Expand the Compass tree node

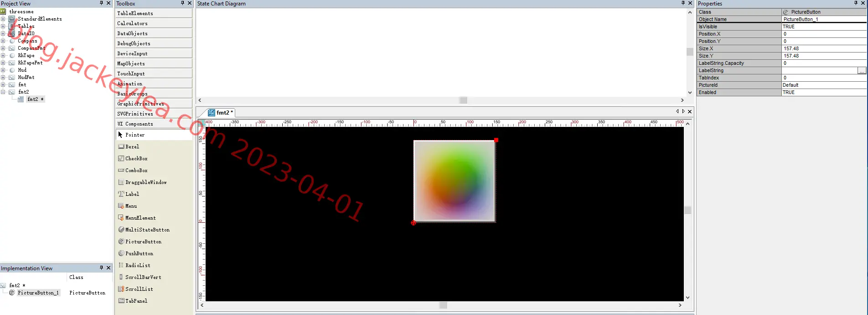click(x=3, y=41)
